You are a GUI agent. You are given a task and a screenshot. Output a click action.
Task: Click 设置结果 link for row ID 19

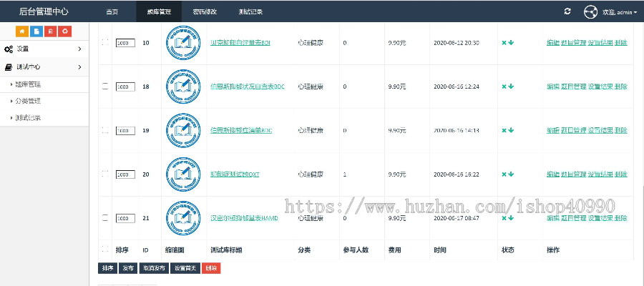click(x=600, y=130)
